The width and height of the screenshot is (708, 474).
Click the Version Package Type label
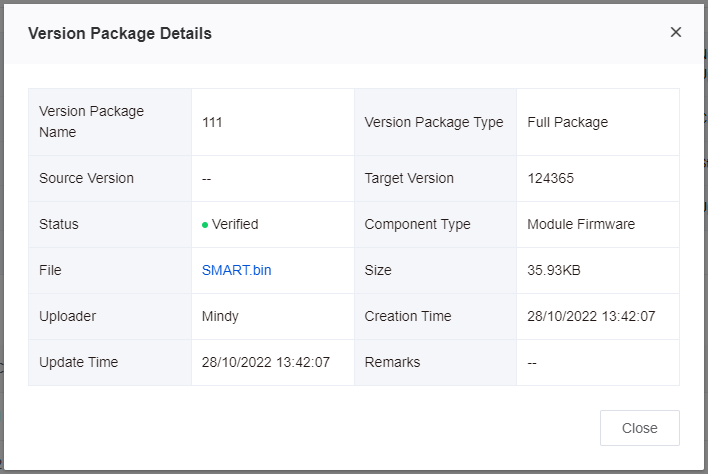433,122
